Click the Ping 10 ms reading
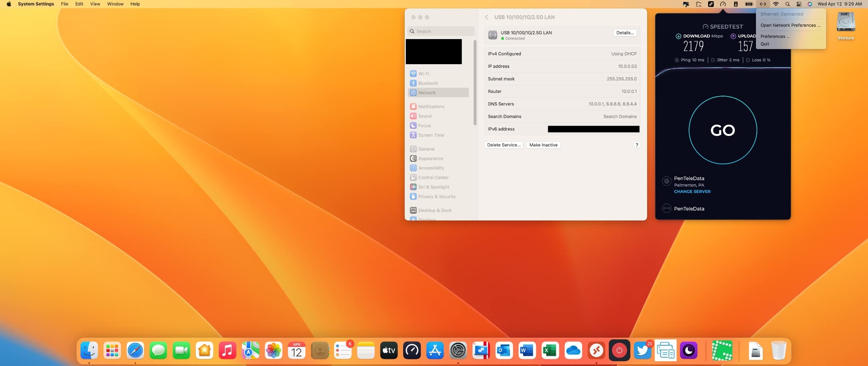 point(689,60)
